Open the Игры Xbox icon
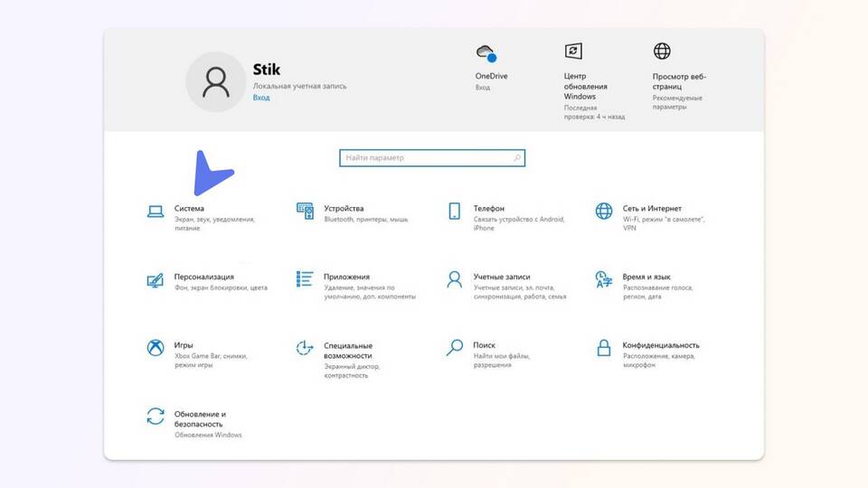868x488 pixels. click(156, 348)
